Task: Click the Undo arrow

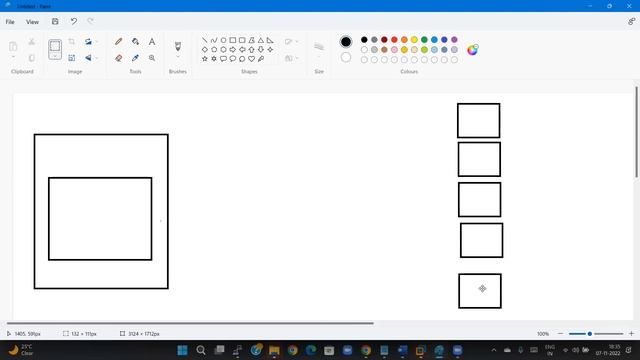Action: coord(73,21)
